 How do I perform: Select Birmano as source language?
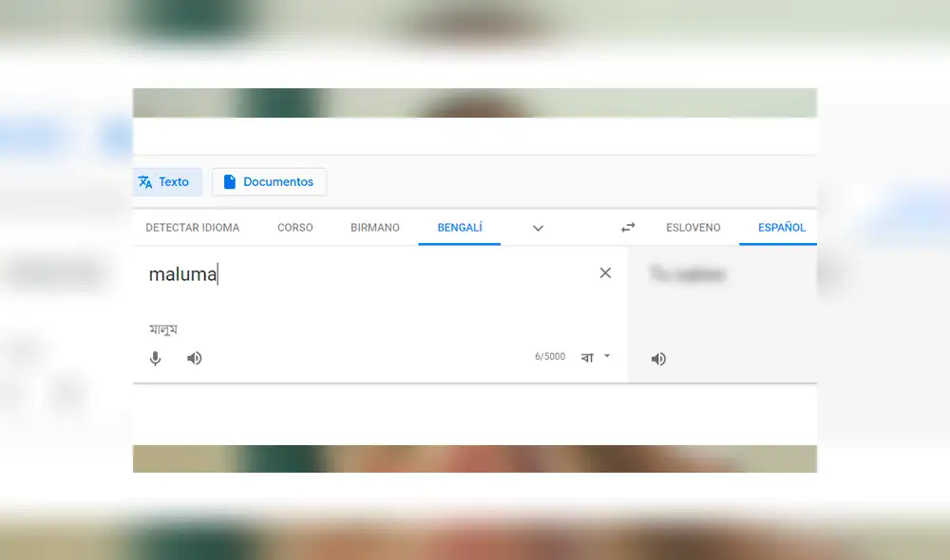[374, 227]
